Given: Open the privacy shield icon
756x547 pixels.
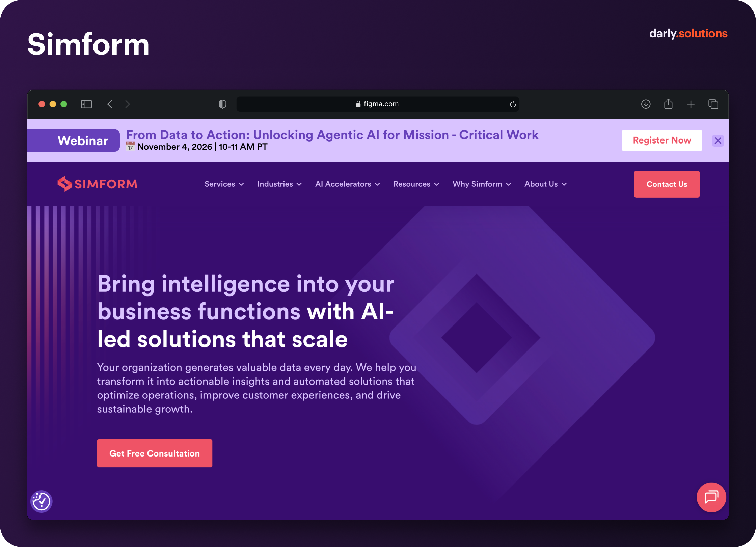Looking at the screenshot, I should [x=222, y=104].
